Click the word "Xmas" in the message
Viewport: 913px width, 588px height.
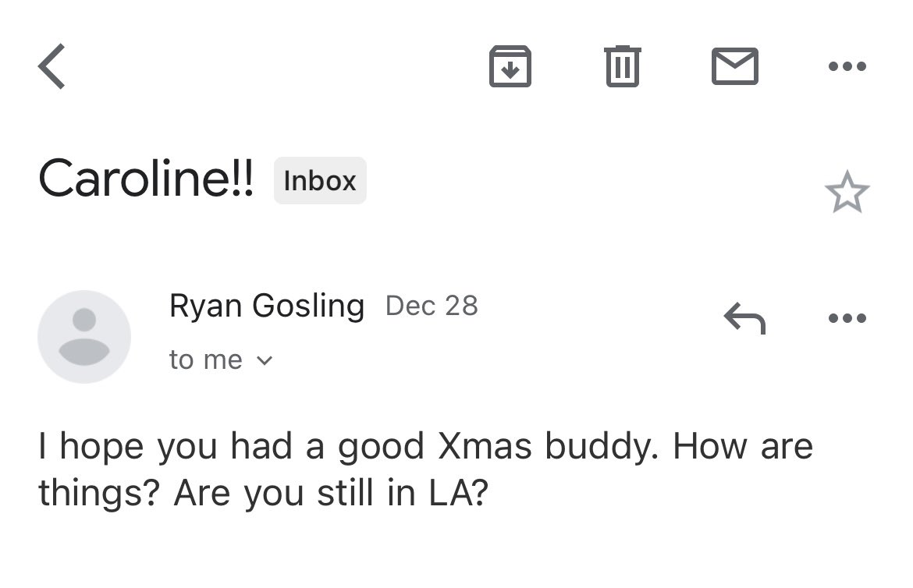click(x=485, y=447)
